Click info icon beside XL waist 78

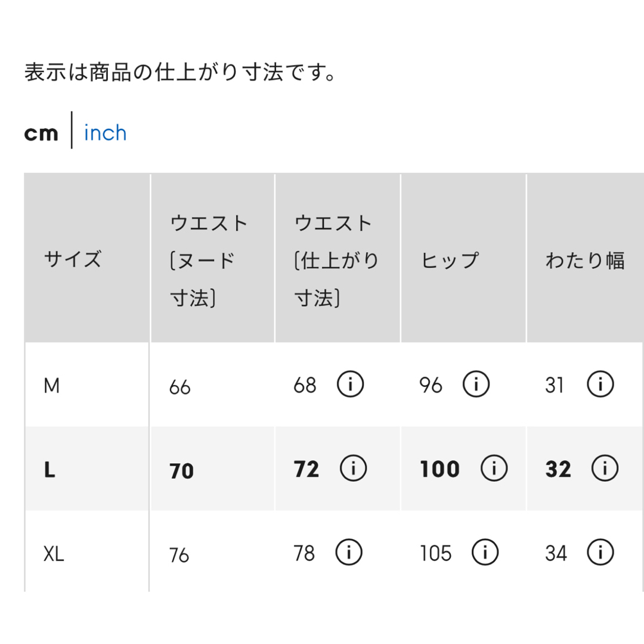(349, 552)
